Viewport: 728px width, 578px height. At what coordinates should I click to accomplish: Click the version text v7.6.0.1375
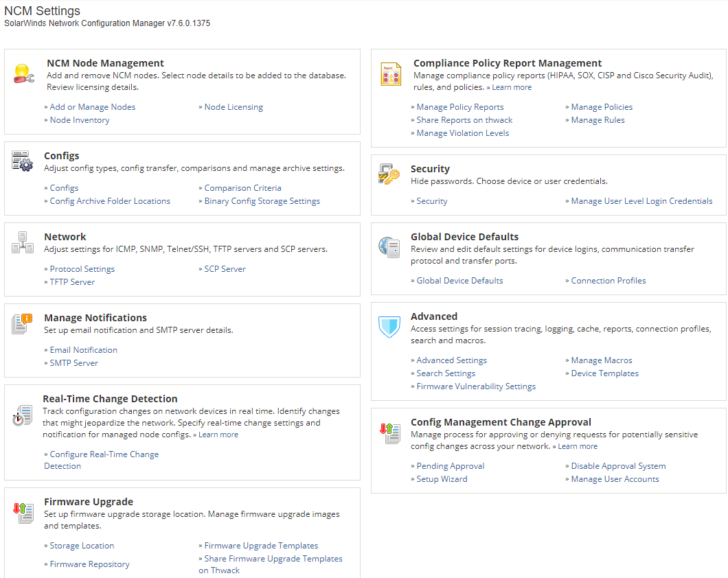tap(188, 23)
